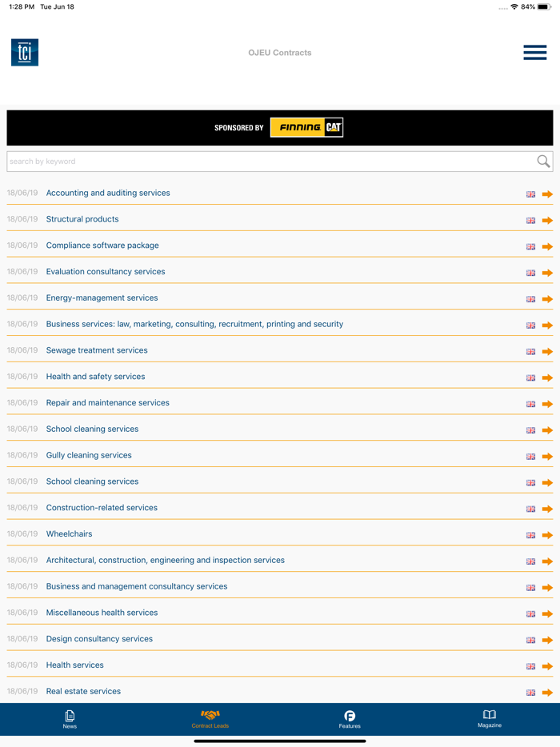This screenshot has width=560, height=747.
Task: Tap UK flag for Health services row
Action: coord(530,666)
